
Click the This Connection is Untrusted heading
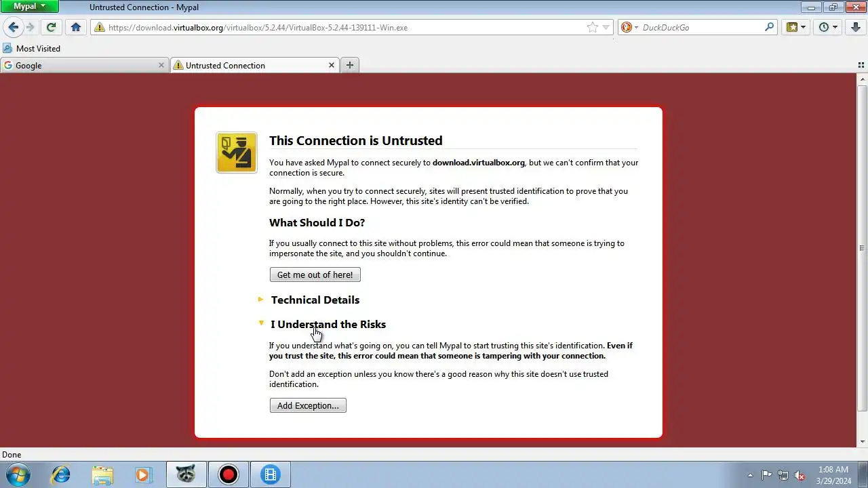[355, 140]
